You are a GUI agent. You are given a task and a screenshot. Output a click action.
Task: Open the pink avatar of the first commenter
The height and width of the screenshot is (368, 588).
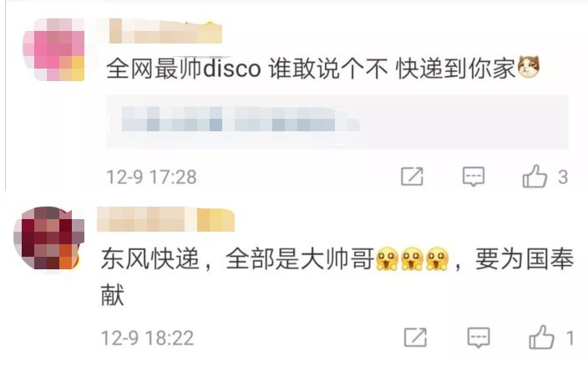pos(53,49)
